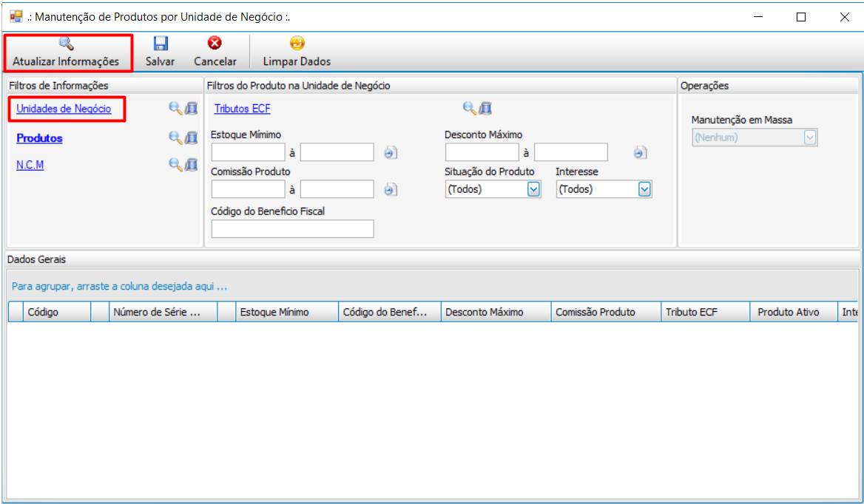Click clear filter icon beside Tributos ECF
864x504 pixels.
tap(485, 109)
